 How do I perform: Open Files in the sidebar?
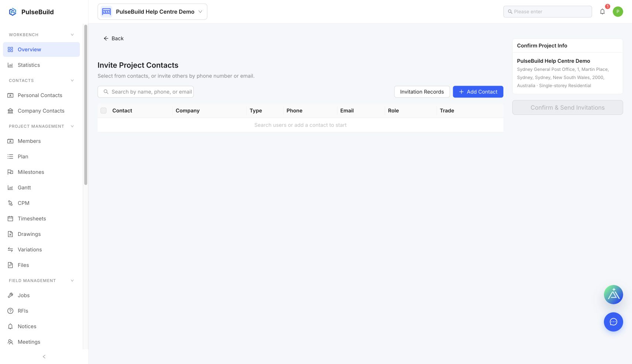(41, 265)
